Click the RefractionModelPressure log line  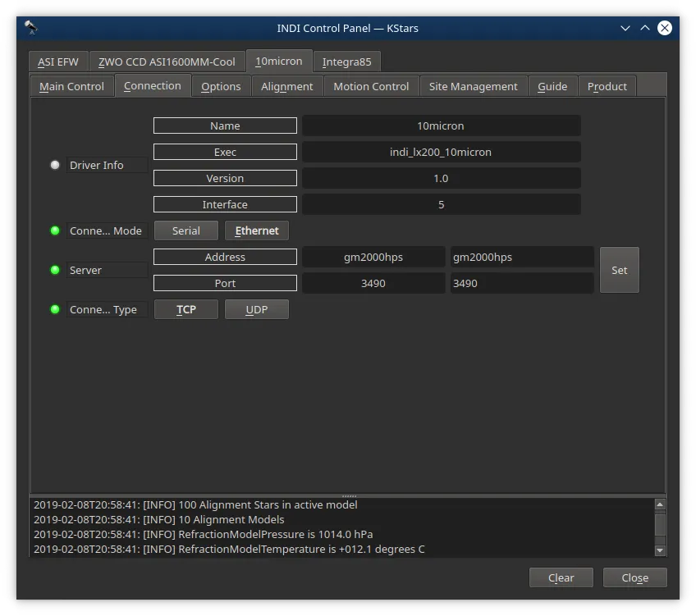(204, 535)
